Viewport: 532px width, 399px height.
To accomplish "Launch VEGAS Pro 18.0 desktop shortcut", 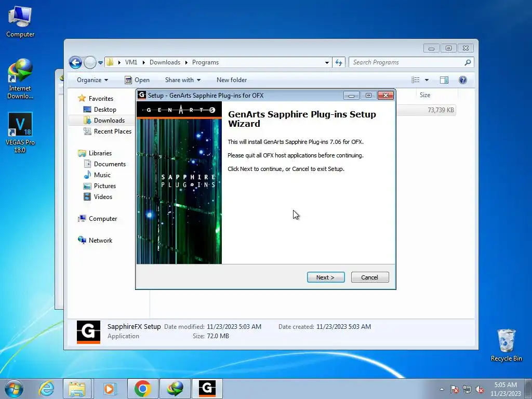I will point(20,132).
